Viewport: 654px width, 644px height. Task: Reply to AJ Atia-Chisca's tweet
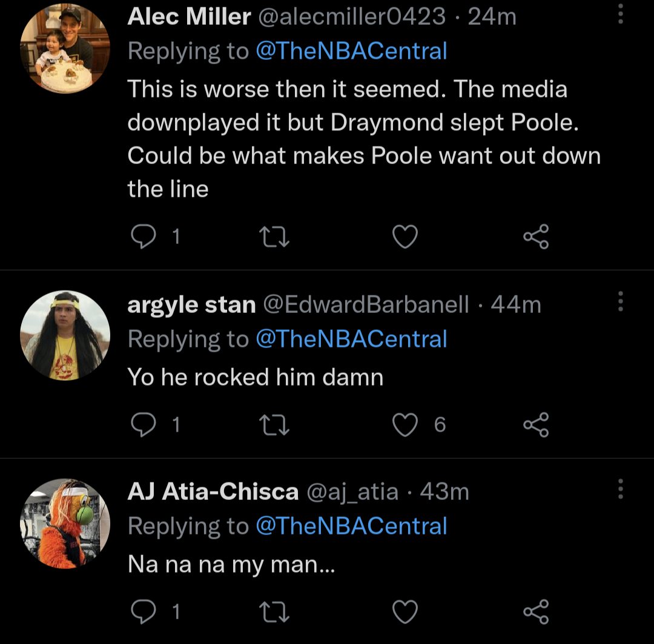(143, 612)
